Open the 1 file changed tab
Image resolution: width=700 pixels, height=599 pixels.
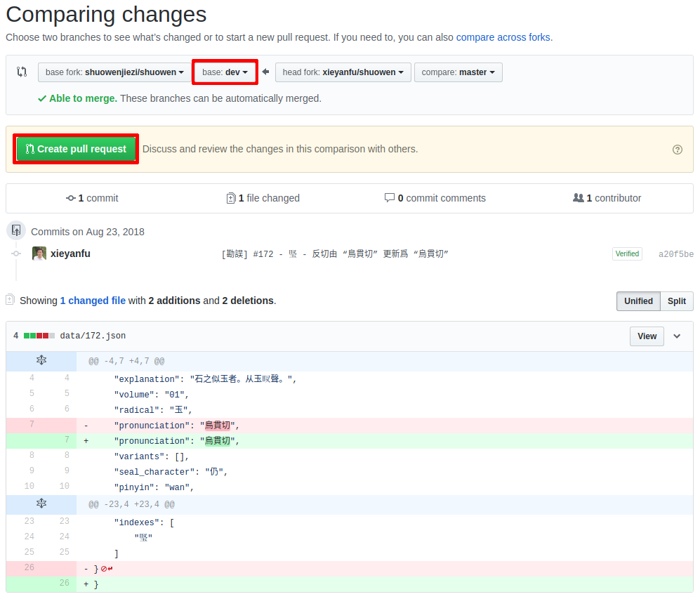263,198
